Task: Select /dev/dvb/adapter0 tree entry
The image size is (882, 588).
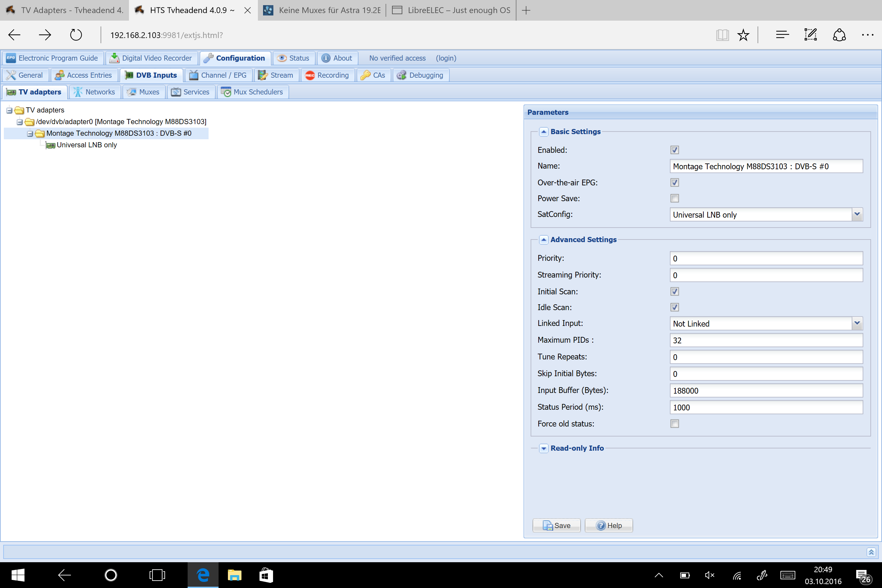Action: pyautogui.click(x=121, y=122)
